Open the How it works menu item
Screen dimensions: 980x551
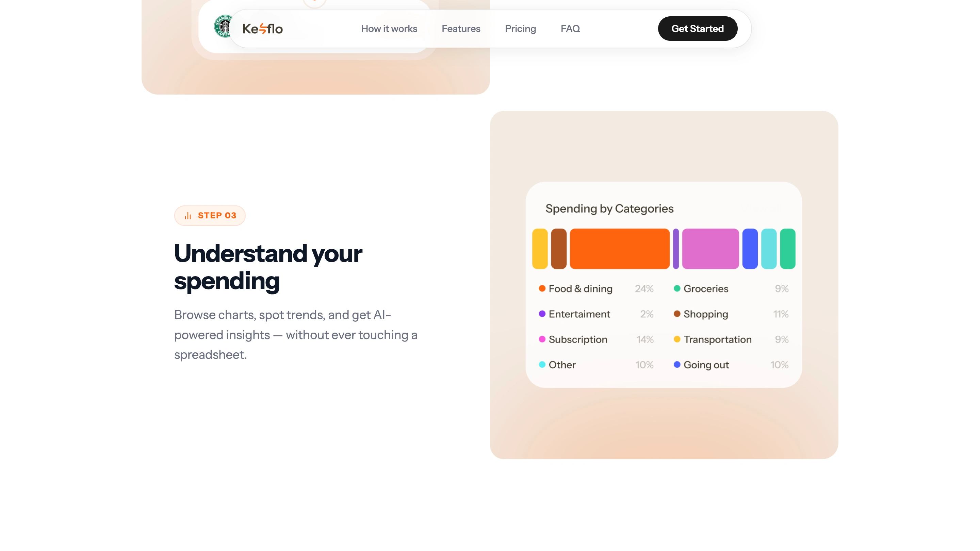point(389,29)
